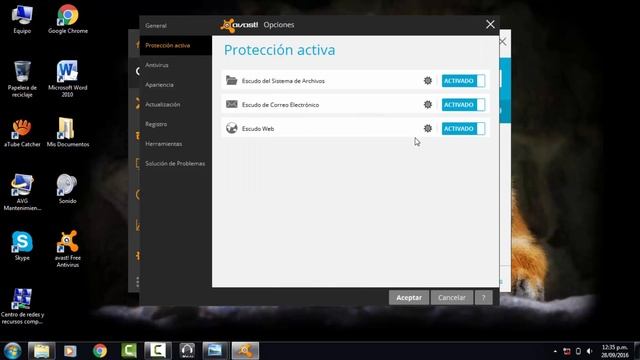Close the background avast main window
Viewport: 640px width, 360px height.
tap(503, 42)
